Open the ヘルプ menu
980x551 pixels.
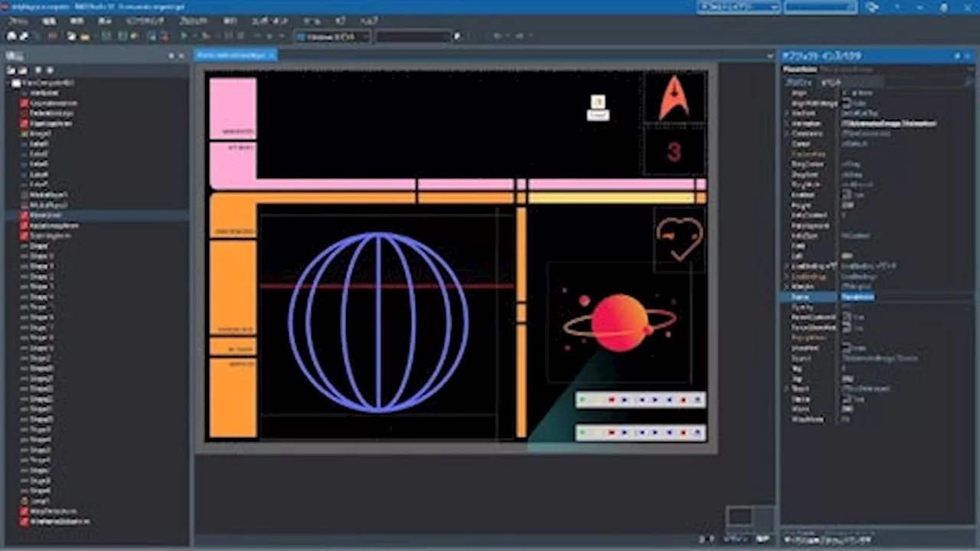pos(369,21)
